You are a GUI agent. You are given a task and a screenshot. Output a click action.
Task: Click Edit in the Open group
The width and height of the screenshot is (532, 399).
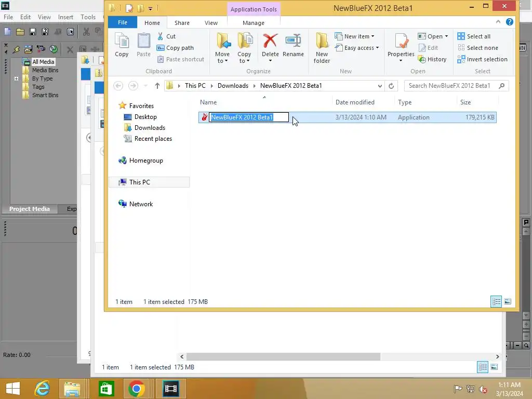[x=428, y=48]
